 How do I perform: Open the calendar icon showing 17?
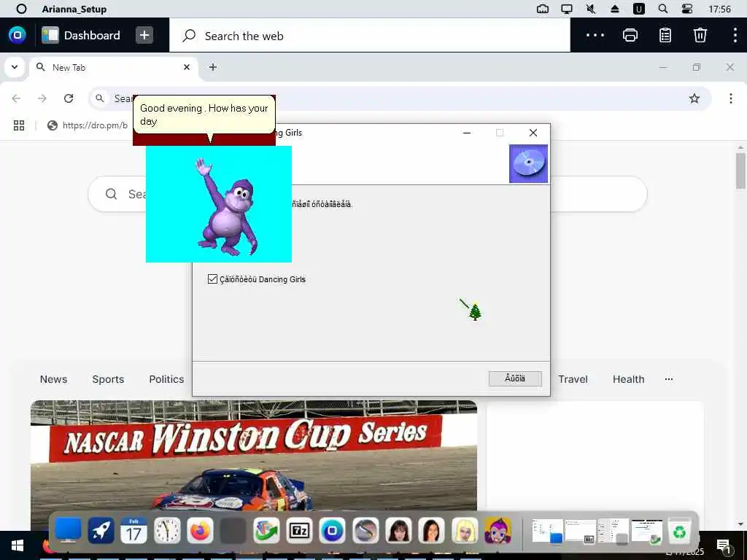134,531
